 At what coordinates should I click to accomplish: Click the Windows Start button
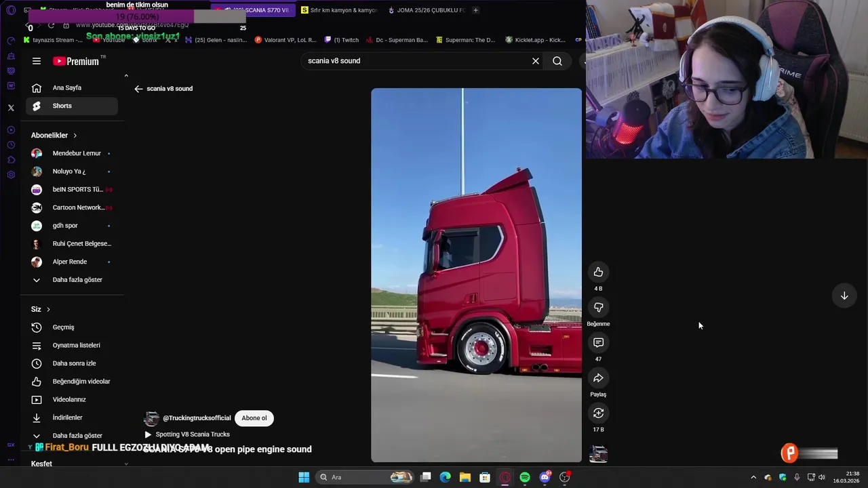(x=304, y=477)
